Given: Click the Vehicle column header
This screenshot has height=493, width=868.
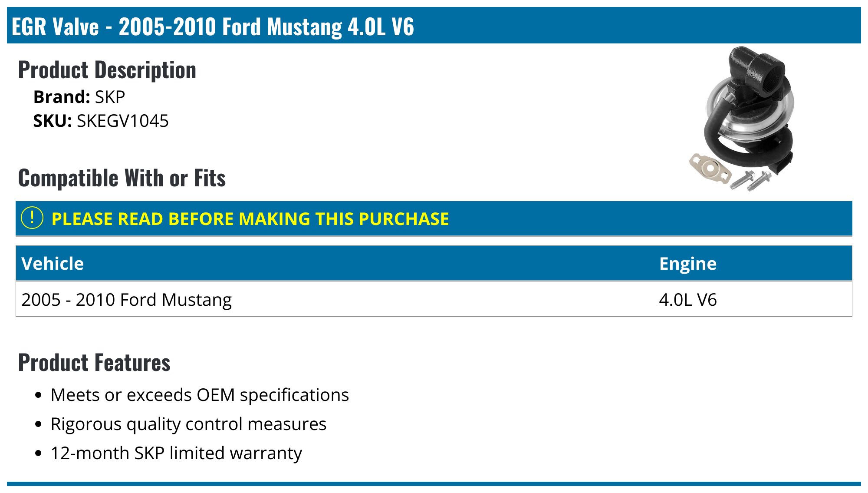Looking at the screenshot, I should 53,264.
